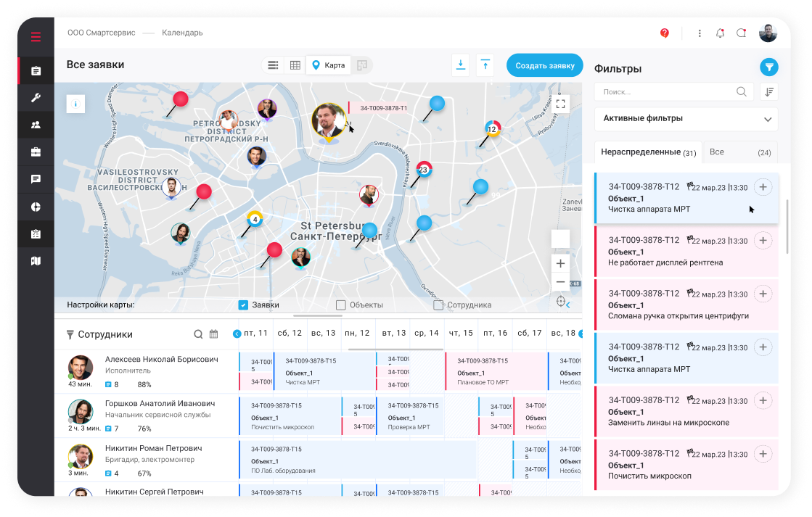Open the briefcase section in sidebar

click(x=36, y=152)
